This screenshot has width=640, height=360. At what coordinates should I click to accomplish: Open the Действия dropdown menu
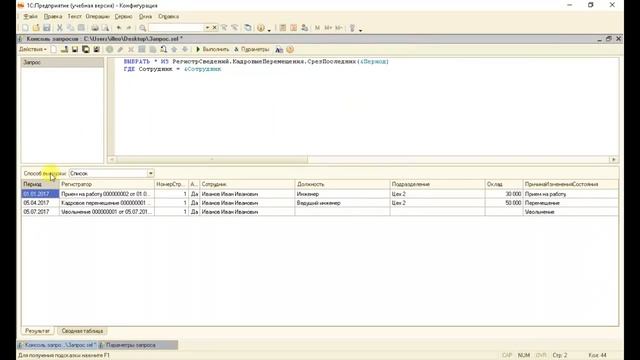(33, 49)
